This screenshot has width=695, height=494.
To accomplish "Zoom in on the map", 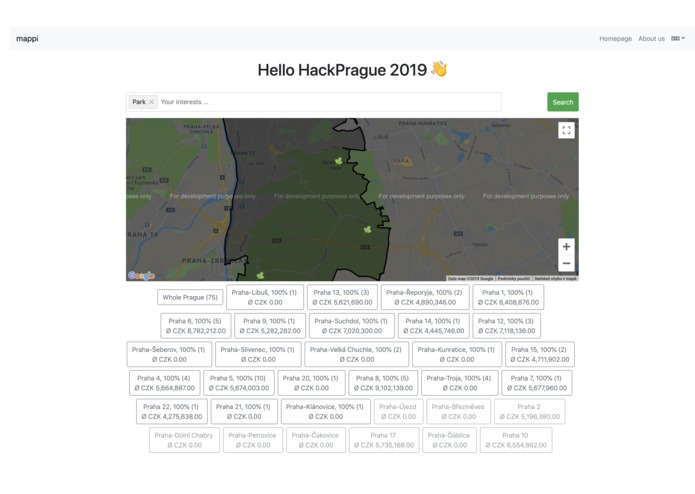I will (x=566, y=246).
